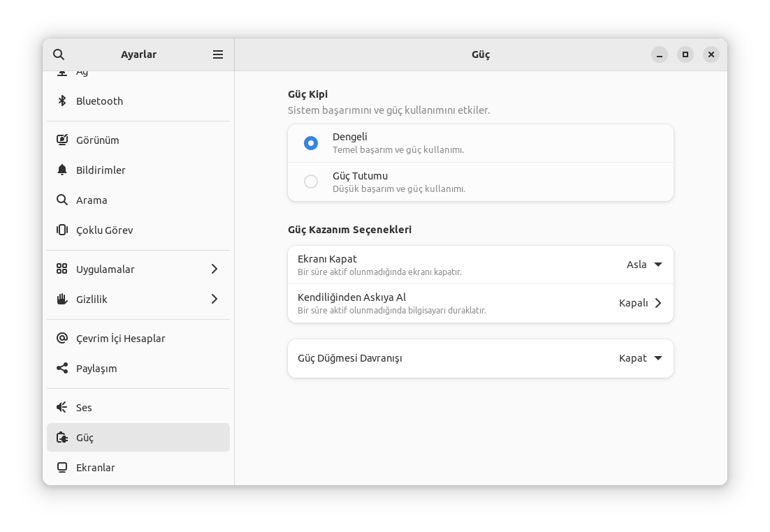The height and width of the screenshot is (532, 770).
Task: Select the Güç Tutumu radio button
Action: (x=311, y=182)
